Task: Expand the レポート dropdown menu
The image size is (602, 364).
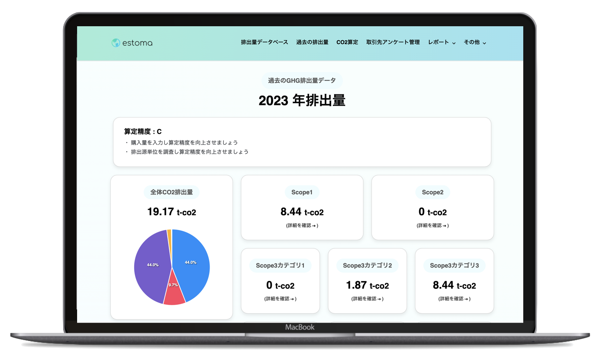Action: point(442,42)
